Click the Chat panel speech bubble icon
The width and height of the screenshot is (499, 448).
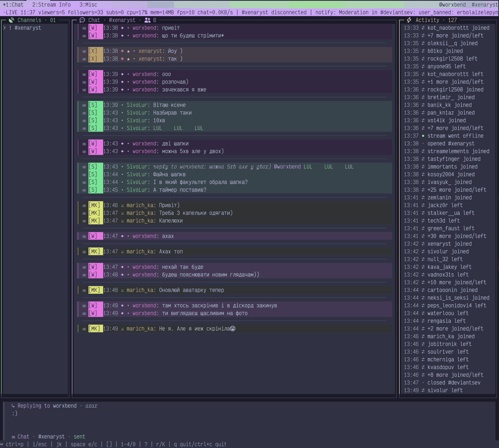(x=82, y=20)
